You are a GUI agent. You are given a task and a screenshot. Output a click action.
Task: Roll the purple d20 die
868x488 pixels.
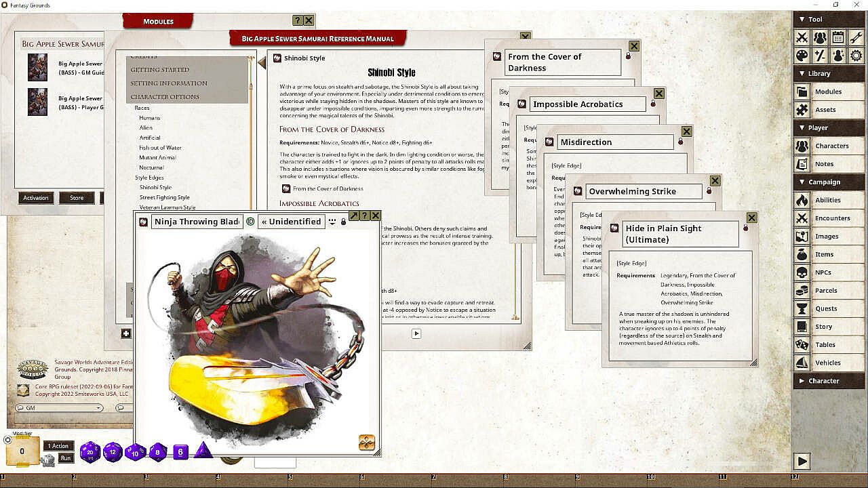tap(90, 451)
